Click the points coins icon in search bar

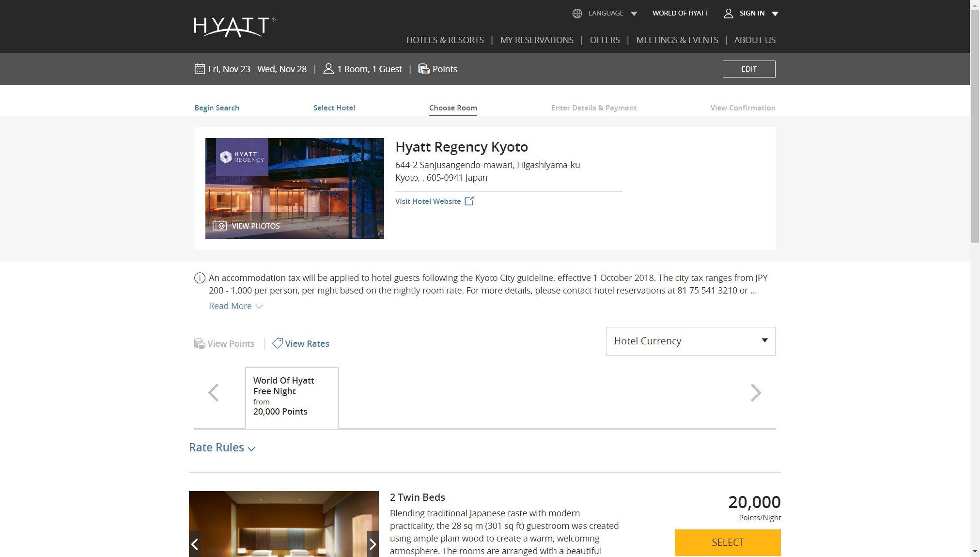point(424,69)
